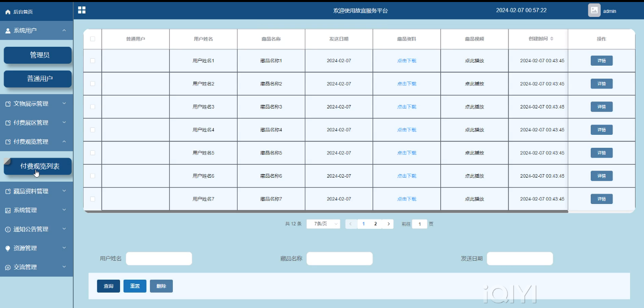Click the bulb icon beside 资源管理
This screenshot has width=644, height=308.
pos(7,248)
